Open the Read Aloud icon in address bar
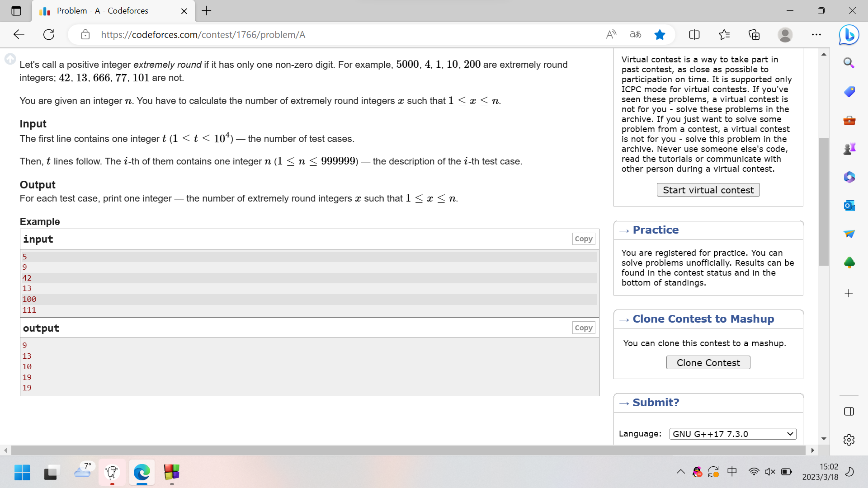This screenshot has width=868, height=488. tap(611, 35)
